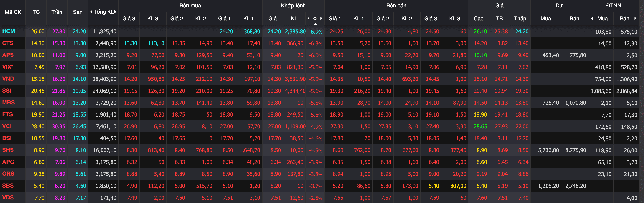
Task: Click the ĐTNN Bán column header
Action: coord(624,19)
